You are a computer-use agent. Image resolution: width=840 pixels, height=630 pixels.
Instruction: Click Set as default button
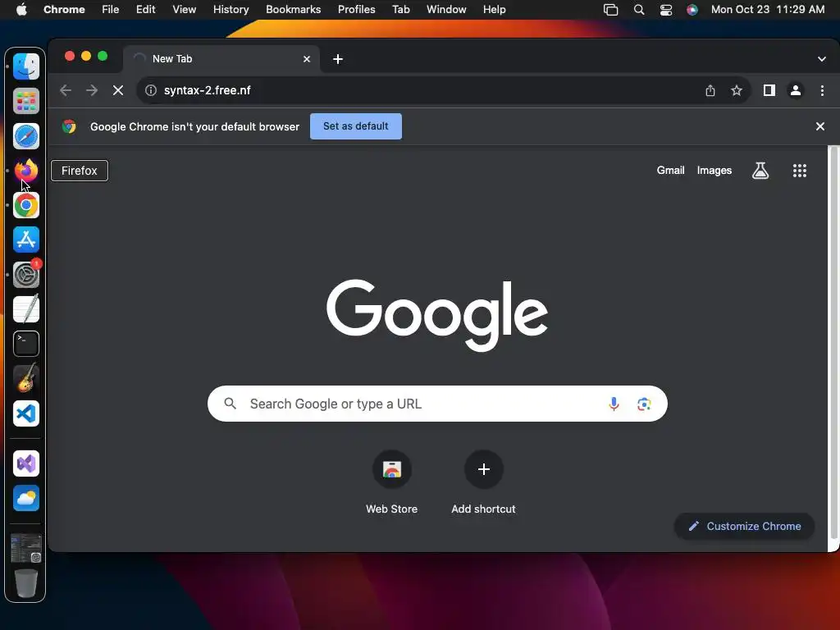click(356, 126)
